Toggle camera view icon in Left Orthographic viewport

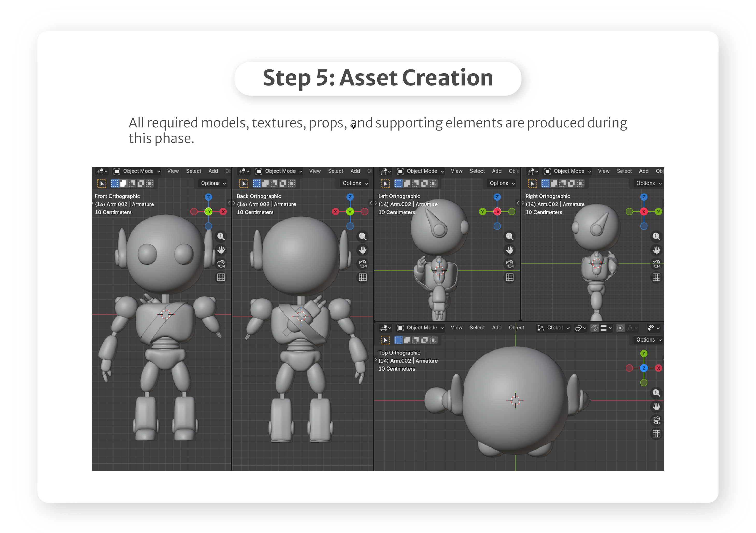click(509, 264)
